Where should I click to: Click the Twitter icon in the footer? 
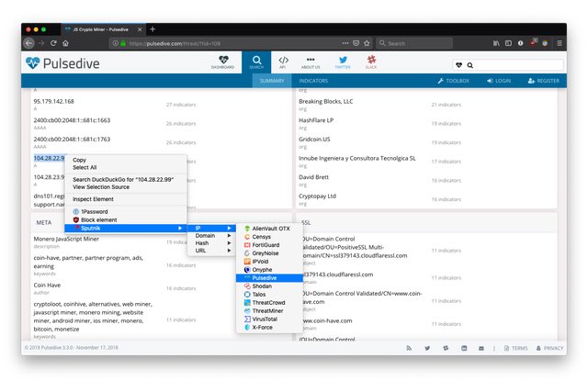(x=427, y=348)
